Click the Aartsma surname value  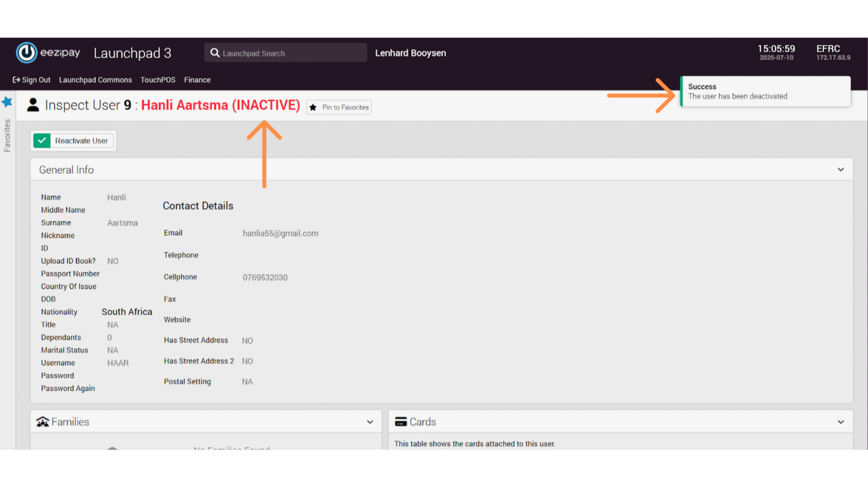coord(123,223)
